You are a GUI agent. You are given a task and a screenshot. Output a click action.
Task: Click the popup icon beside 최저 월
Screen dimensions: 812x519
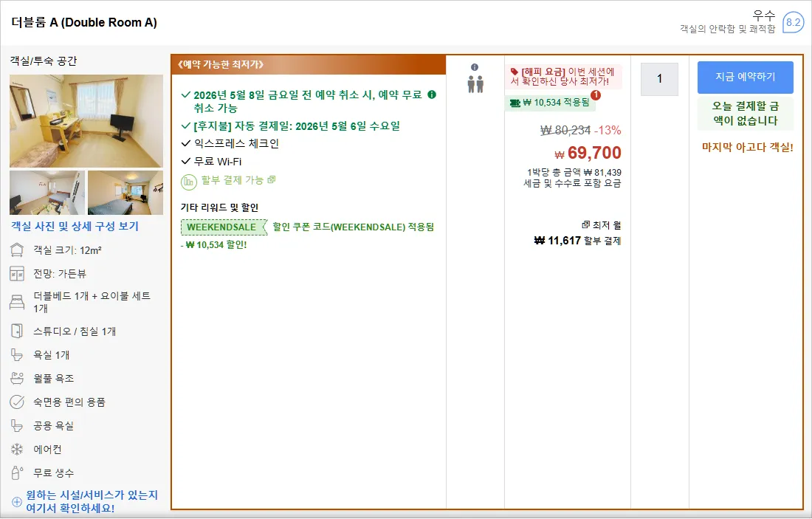(585, 224)
